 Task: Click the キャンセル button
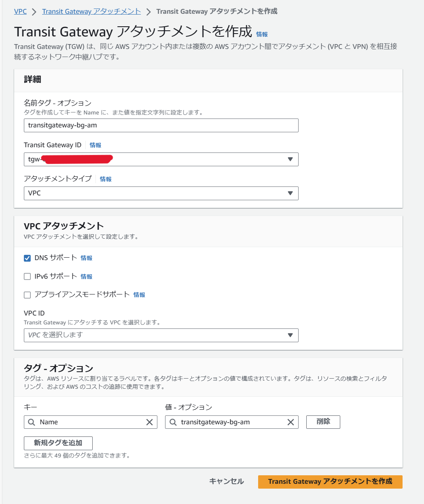point(227,481)
